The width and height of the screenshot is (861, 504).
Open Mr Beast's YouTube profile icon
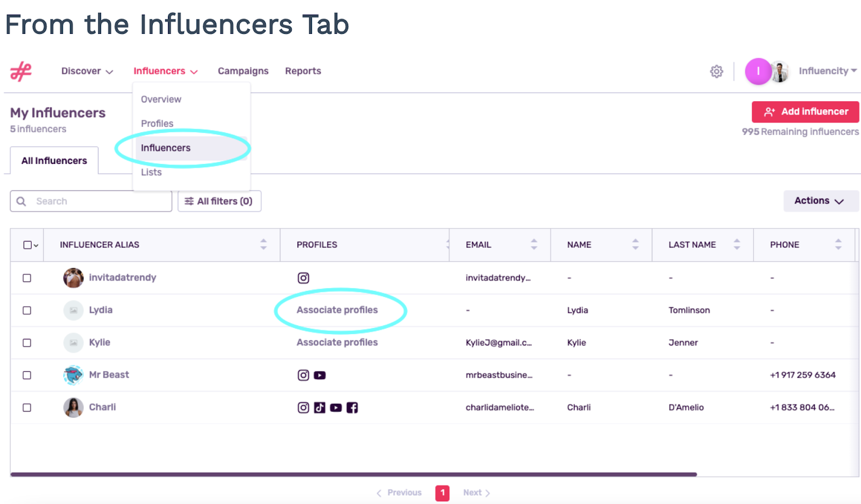[320, 375]
